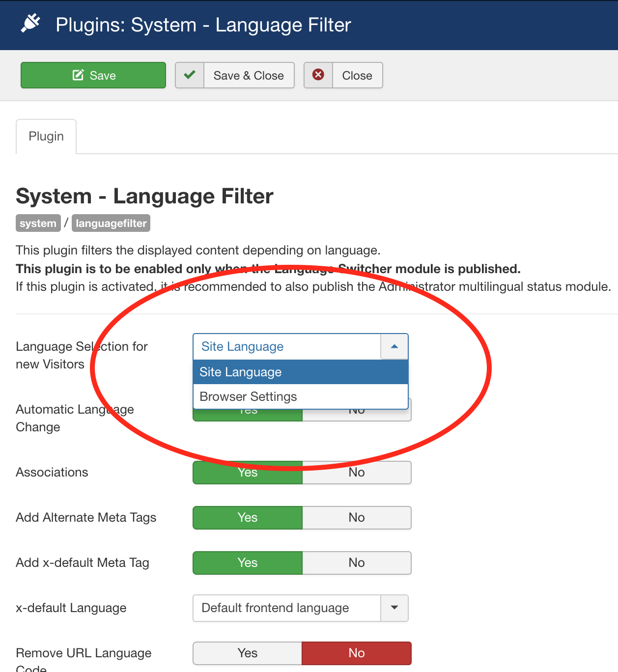Enable Remove URL Language Code with Yes
The width and height of the screenshot is (618, 672).
pyautogui.click(x=248, y=653)
